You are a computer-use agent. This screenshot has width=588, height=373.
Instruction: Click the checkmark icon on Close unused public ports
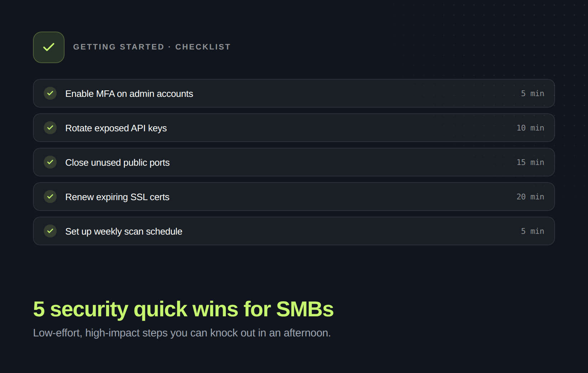tap(50, 162)
